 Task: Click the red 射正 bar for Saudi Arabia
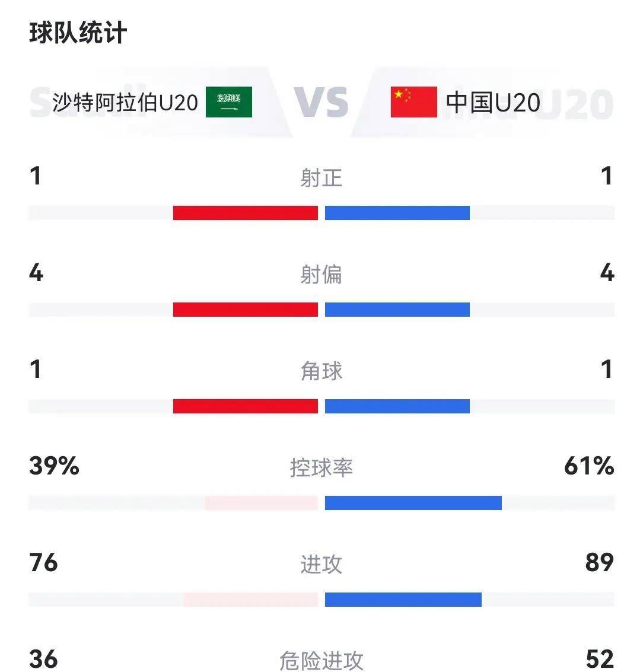point(245,213)
